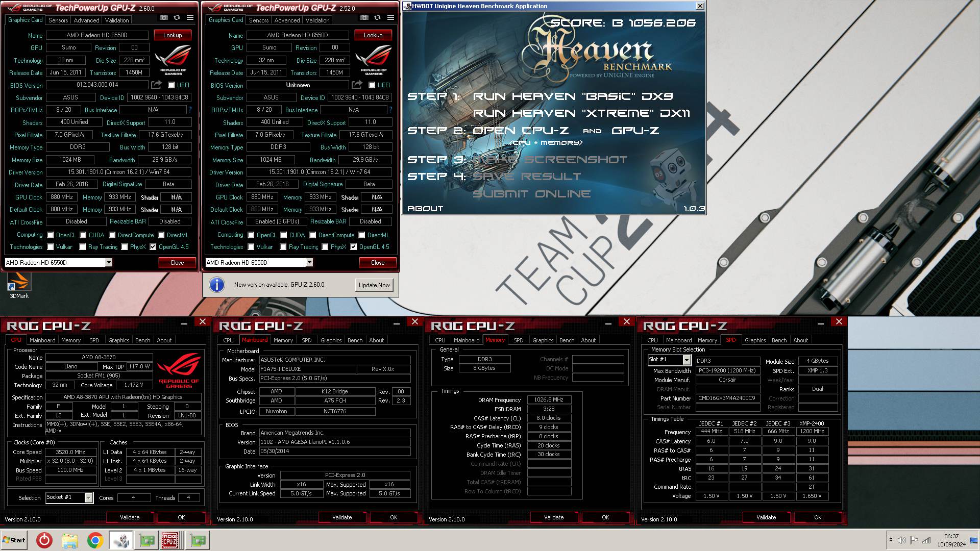
Task: Click the Windows Start button
Action: (14, 540)
